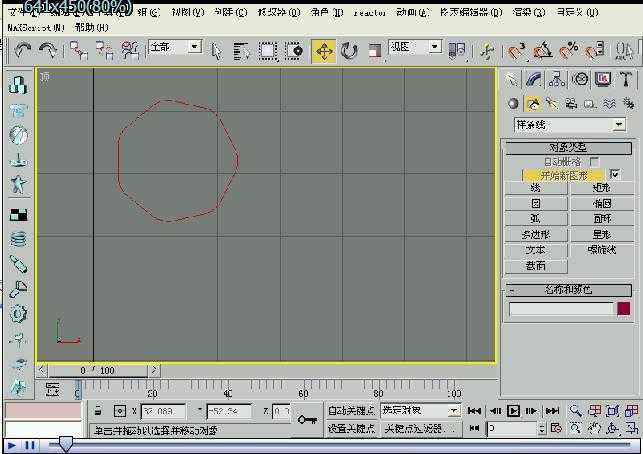The image size is (643, 454).
Task: Toggle Absolute/Offset transform mode button
Action: [119, 411]
